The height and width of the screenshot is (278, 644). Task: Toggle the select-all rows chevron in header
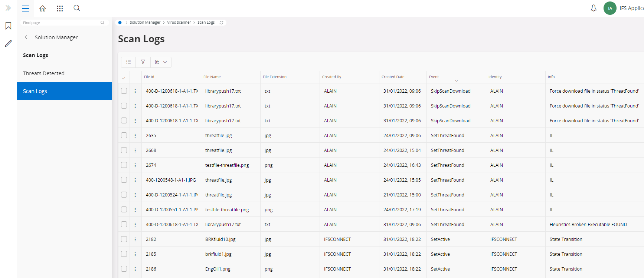tap(124, 78)
